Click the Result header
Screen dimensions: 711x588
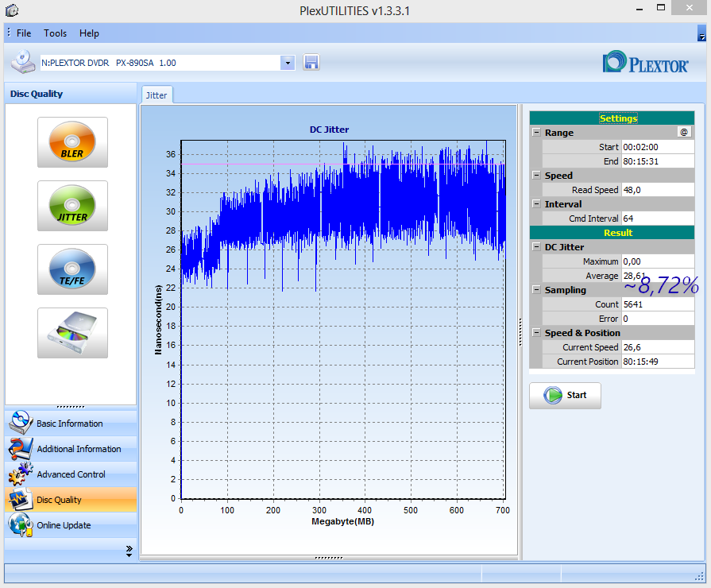point(612,232)
